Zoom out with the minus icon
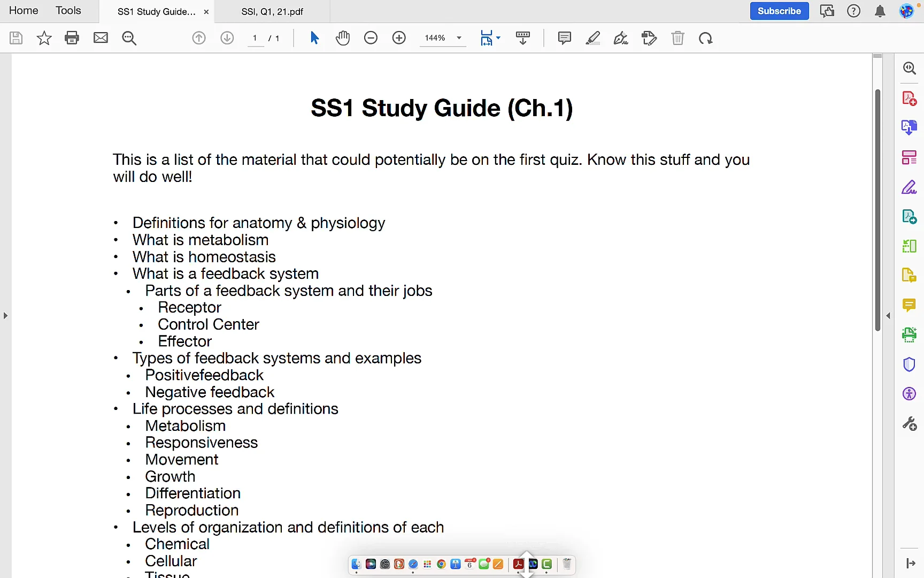Viewport: 924px width, 578px height. coord(371,37)
